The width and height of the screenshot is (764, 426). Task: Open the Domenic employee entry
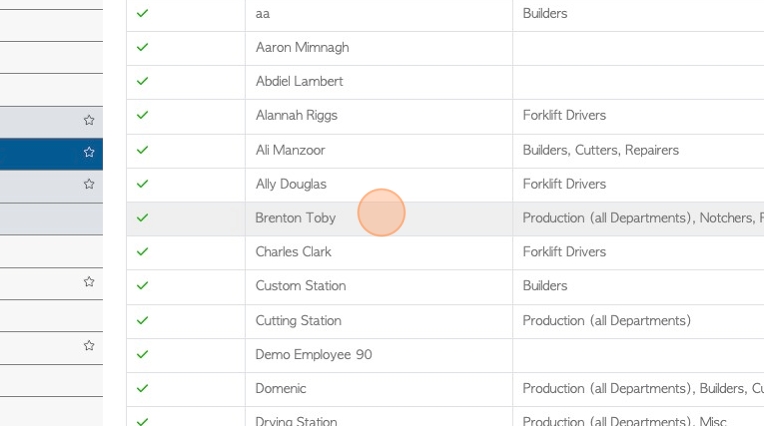pos(281,388)
